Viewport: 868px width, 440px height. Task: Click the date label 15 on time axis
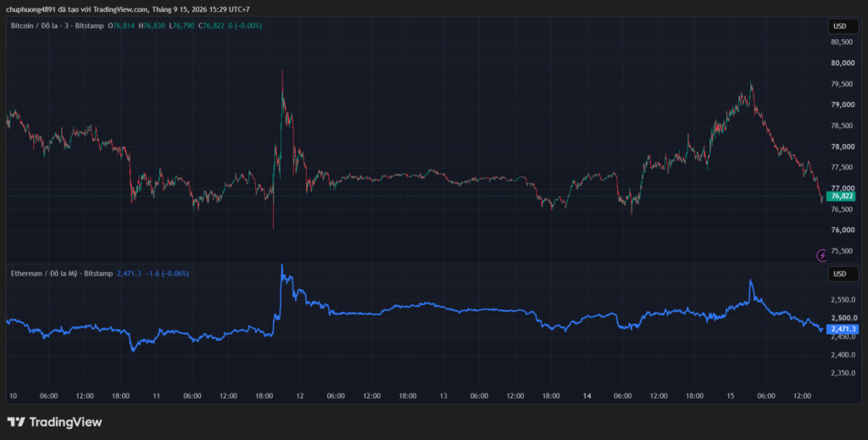click(730, 396)
